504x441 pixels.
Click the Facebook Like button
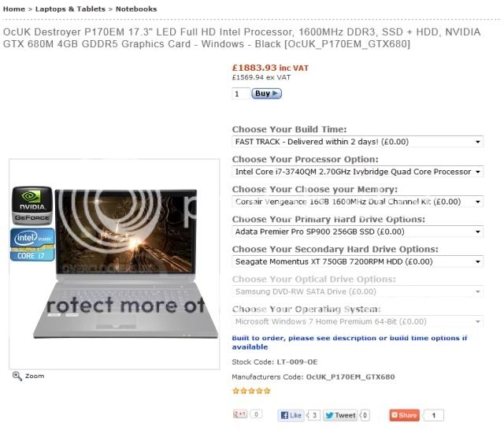click(291, 415)
